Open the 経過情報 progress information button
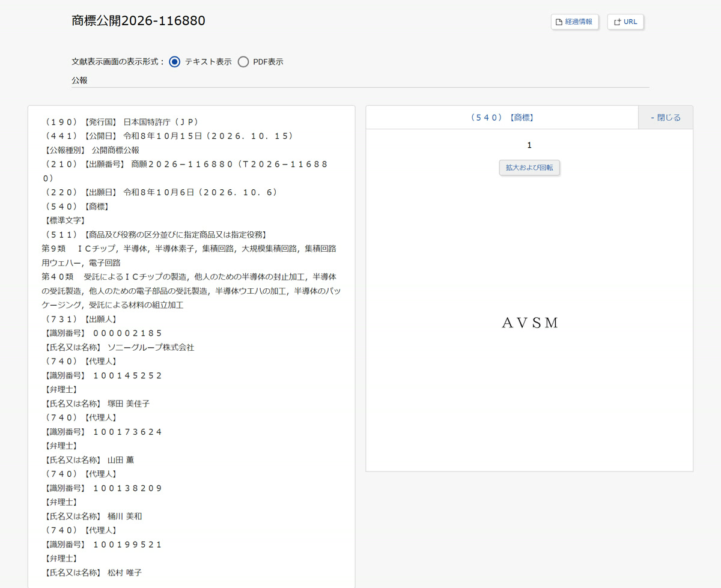 click(x=574, y=22)
